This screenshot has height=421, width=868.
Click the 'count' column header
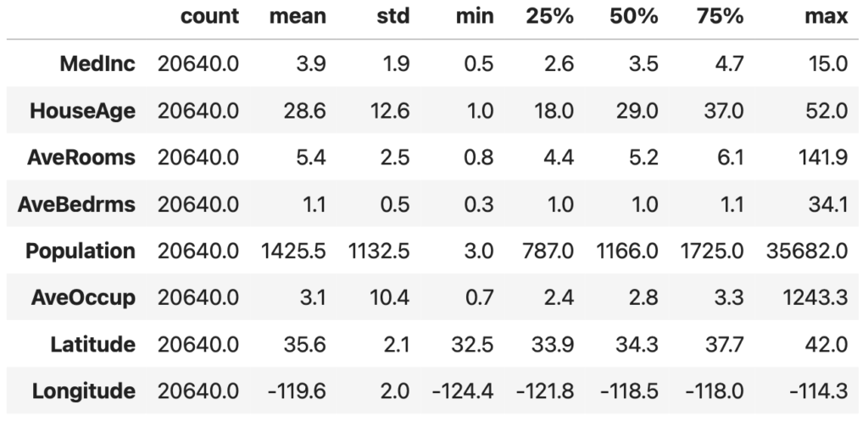pos(209,17)
